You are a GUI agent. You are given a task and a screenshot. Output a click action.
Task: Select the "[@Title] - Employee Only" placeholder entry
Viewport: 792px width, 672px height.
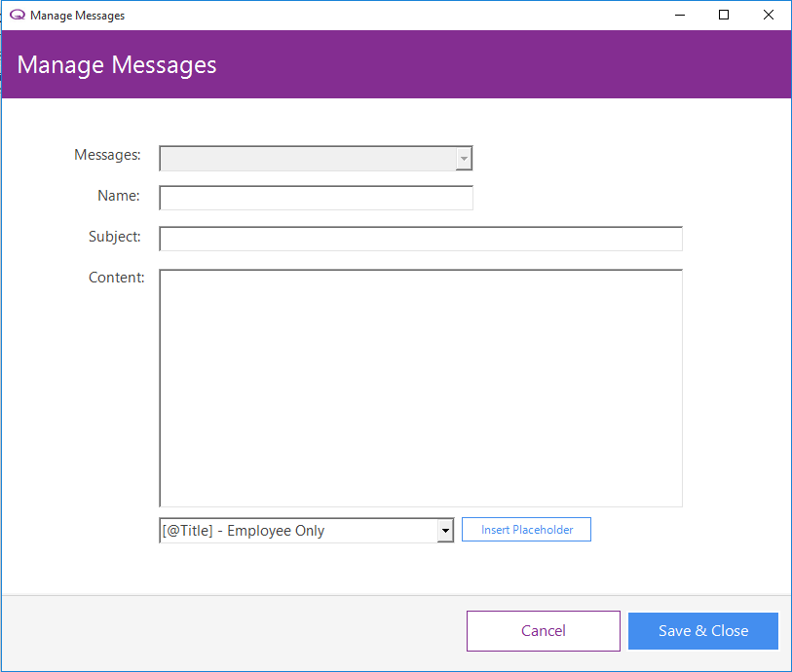pyautogui.click(x=292, y=530)
